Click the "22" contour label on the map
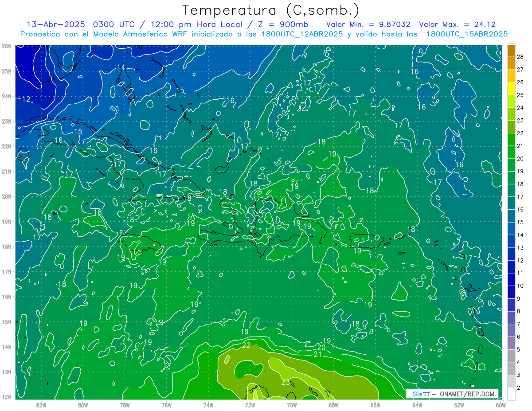 click(246, 345)
